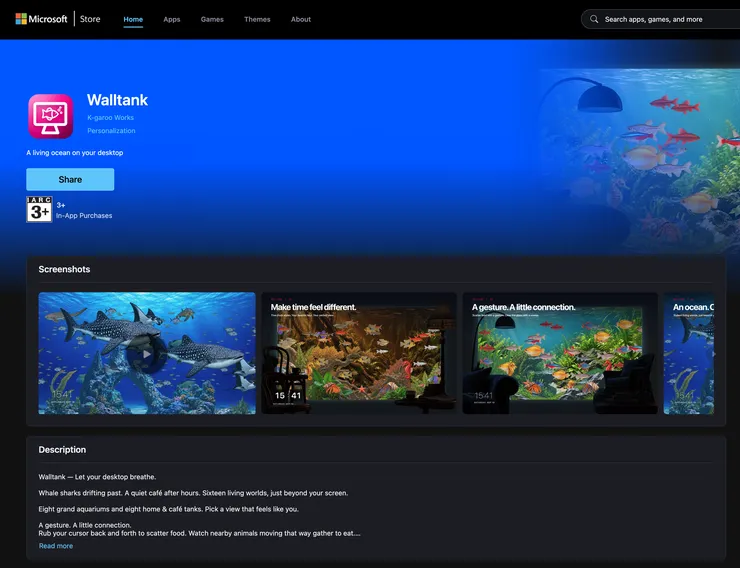Open the partially visible 'An ocean' screenshot
The height and width of the screenshot is (568, 740).
[689, 353]
